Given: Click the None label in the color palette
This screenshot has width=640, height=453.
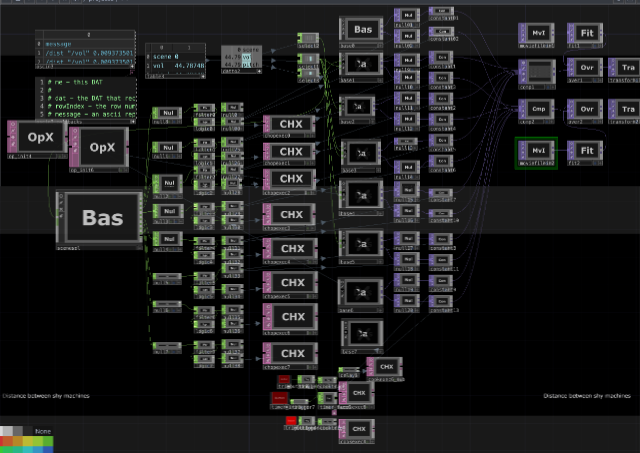Looking at the screenshot, I should (42, 432).
